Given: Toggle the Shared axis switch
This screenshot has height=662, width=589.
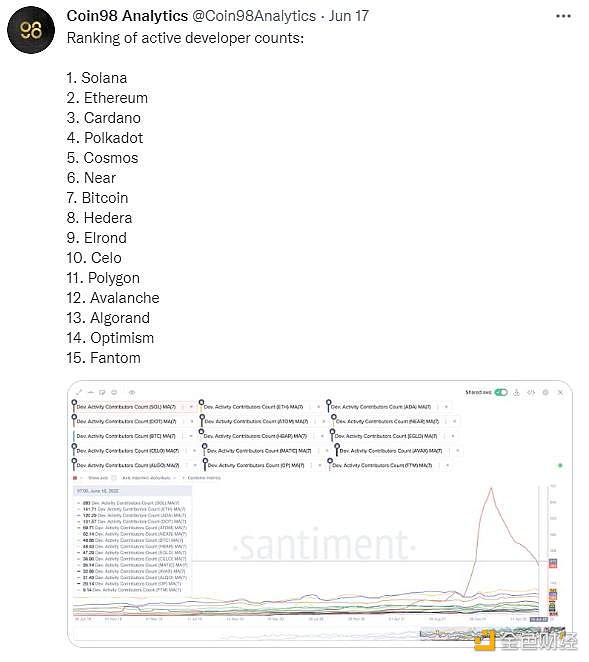Looking at the screenshot, I should point(501,392).
